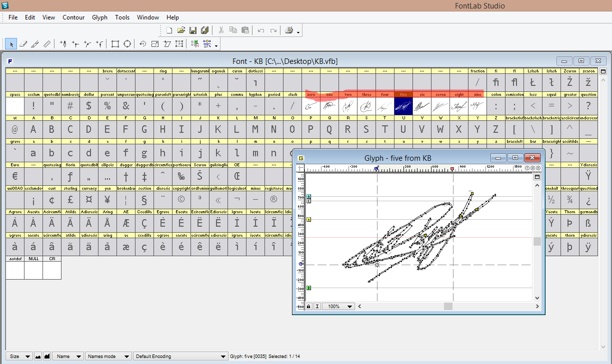Open the 100% zoom dropdown
The image size is (612, 364).
338,306
